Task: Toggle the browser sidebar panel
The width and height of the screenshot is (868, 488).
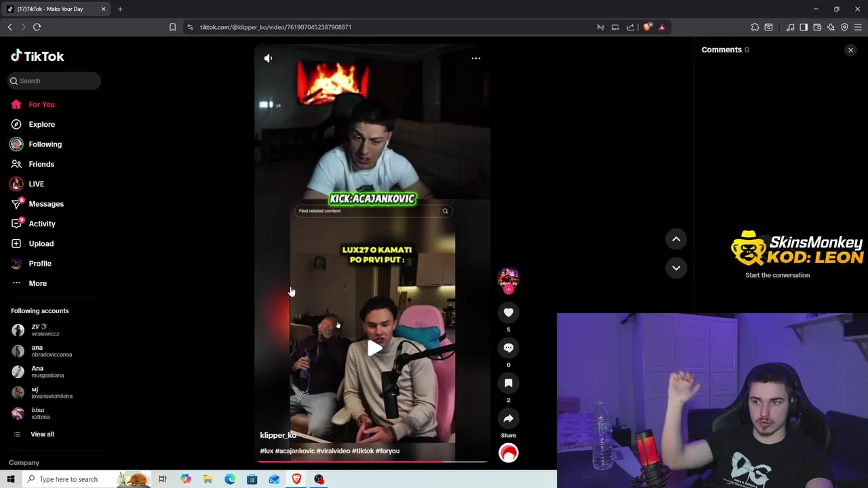Action: [804, 27]
